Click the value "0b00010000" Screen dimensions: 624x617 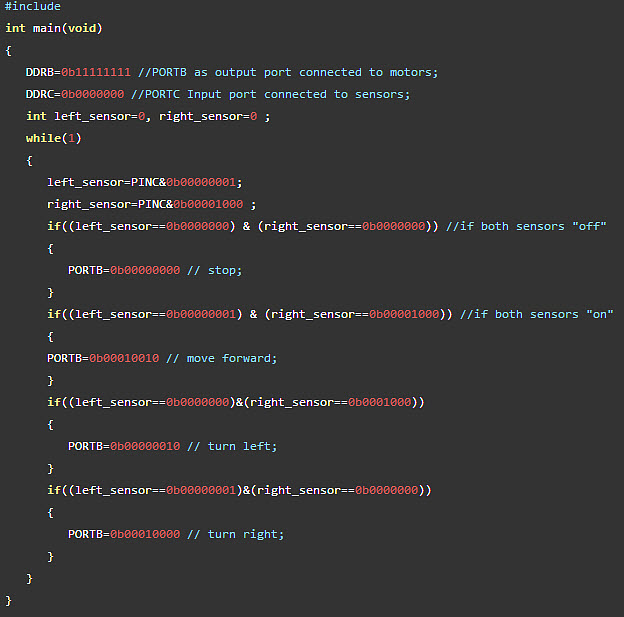145,534
